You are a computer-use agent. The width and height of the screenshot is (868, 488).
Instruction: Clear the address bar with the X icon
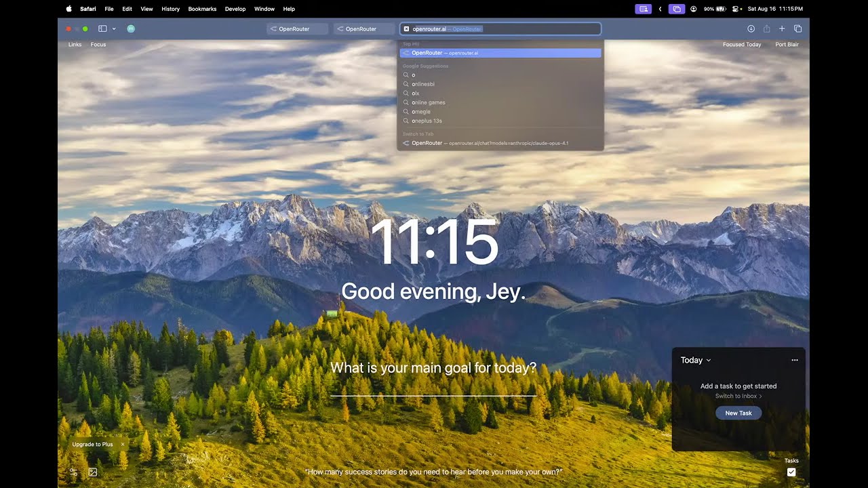point(406,29)
